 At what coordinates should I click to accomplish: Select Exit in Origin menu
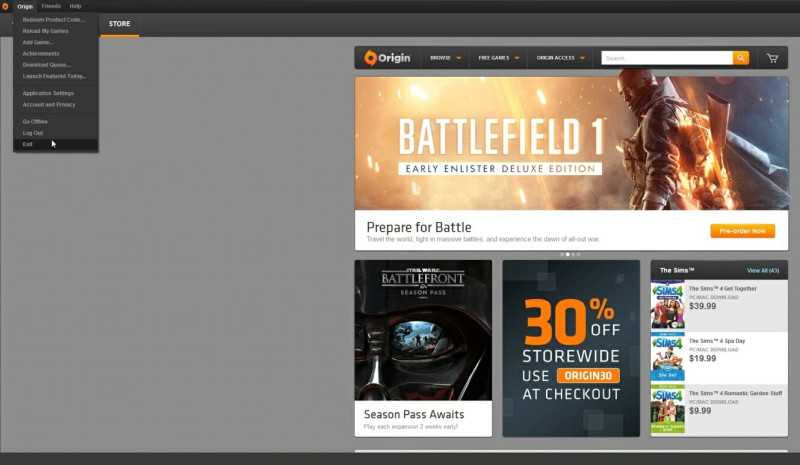56,144
